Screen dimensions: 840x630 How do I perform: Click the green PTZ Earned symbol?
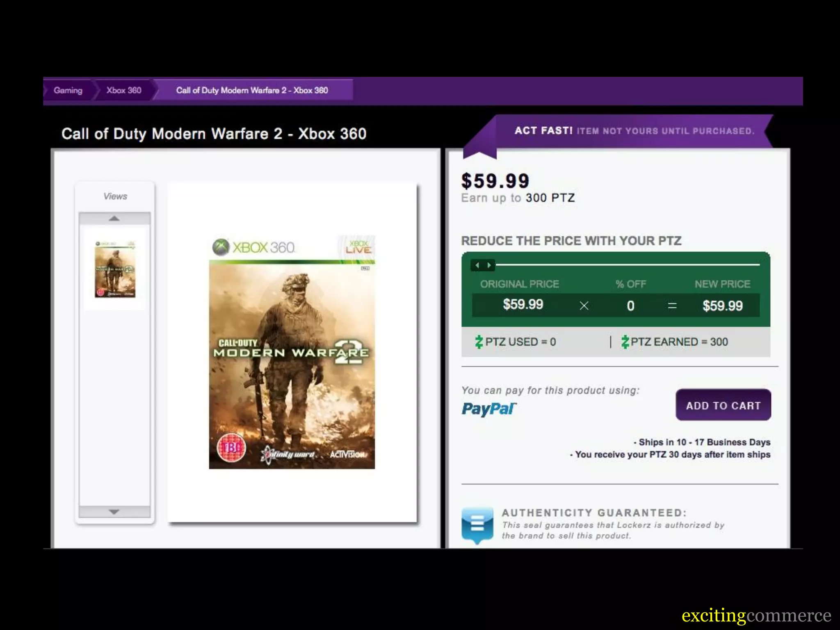[625, 342]
